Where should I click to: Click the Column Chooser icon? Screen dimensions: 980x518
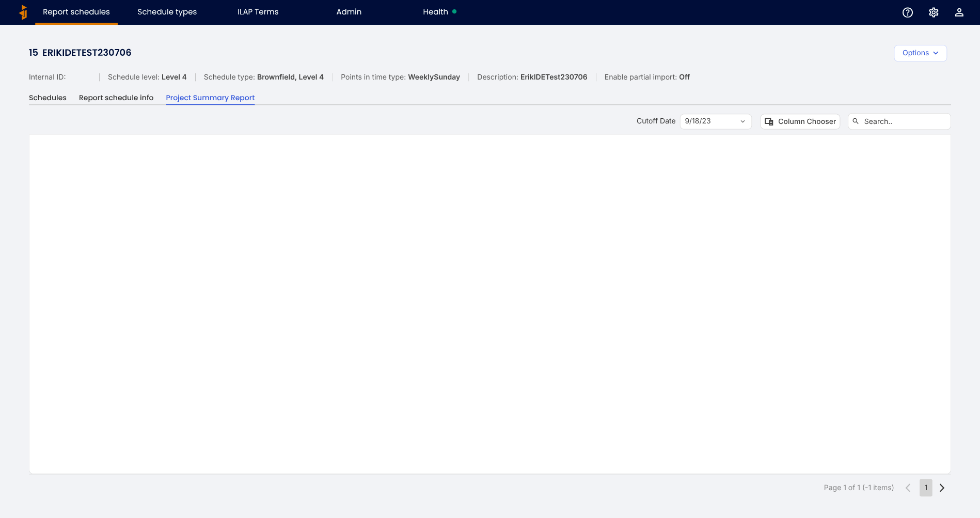(769, 121)
